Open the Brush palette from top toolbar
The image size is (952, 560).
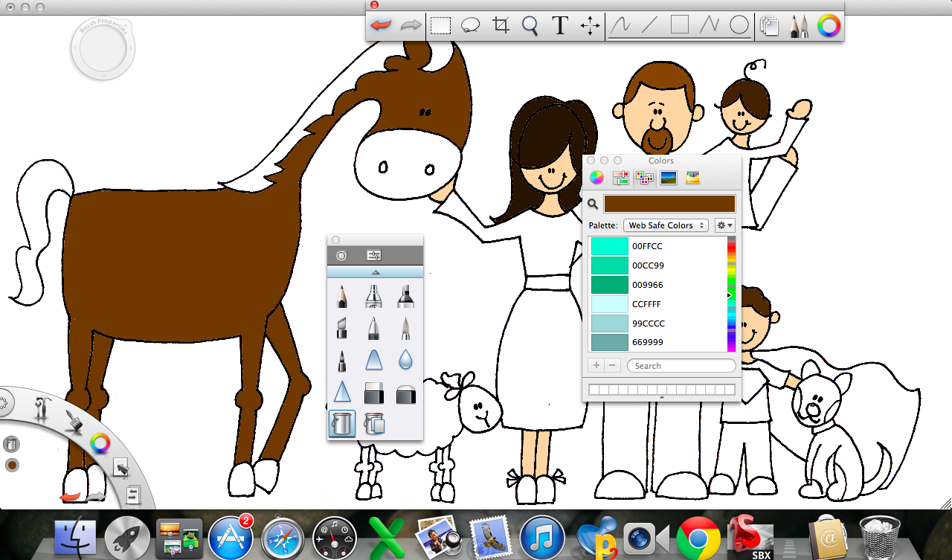click(799, 27)
